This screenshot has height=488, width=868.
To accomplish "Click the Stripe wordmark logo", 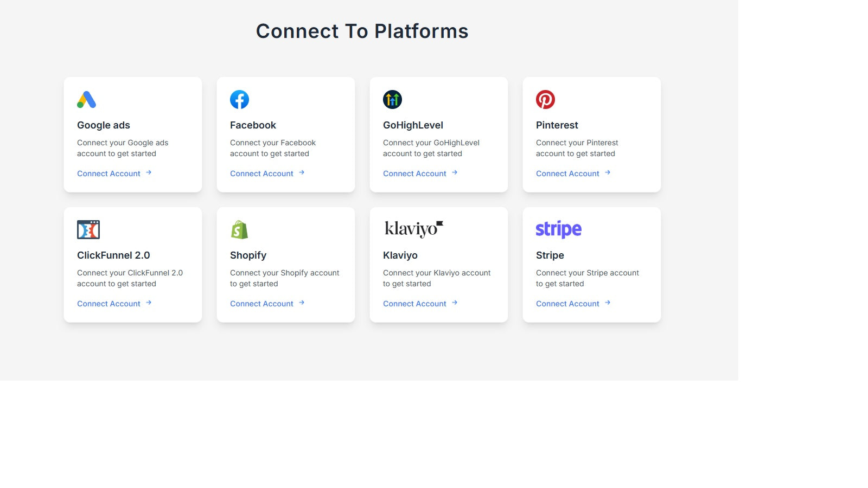I will tap(558, 229).
